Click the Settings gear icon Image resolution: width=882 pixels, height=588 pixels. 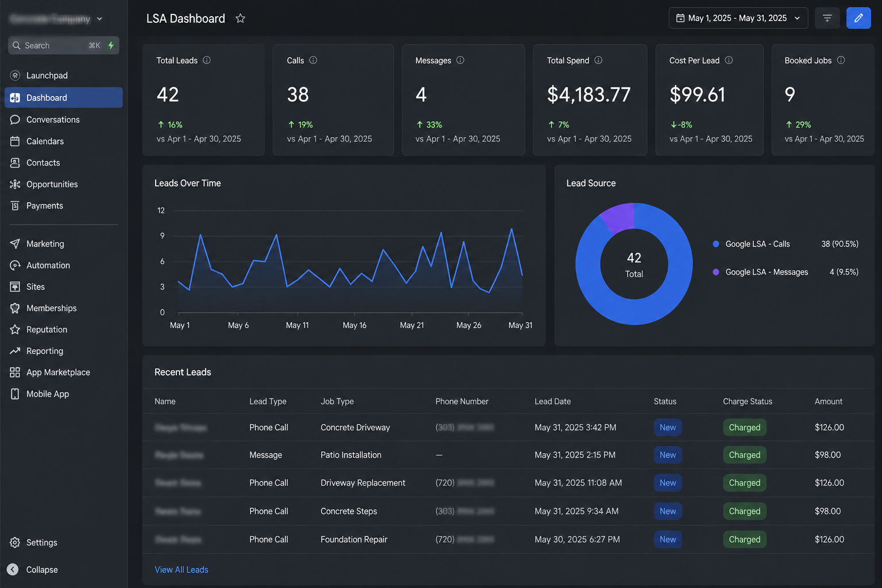pos(15,543)
